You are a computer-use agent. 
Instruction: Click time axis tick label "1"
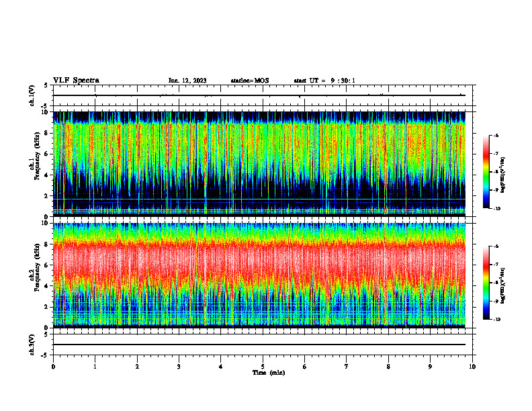coord(95,367)
